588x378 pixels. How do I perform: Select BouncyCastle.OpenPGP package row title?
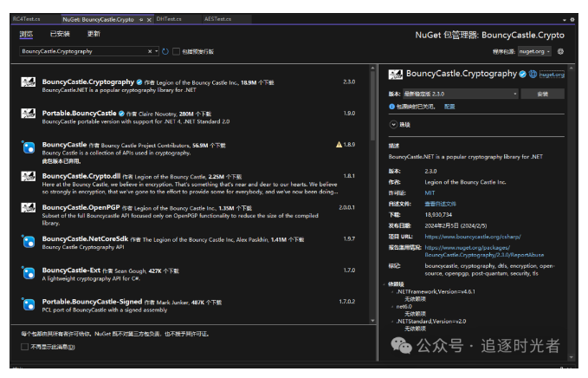click(x=81, y=207)
